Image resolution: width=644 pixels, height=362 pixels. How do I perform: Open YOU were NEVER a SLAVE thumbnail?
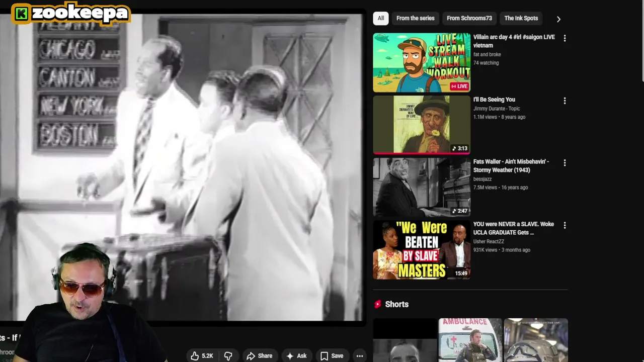(422, 250)
